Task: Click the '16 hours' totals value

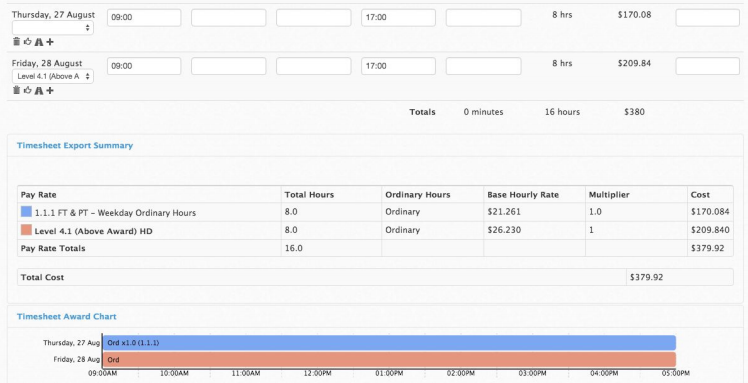Action: (562, 112)
